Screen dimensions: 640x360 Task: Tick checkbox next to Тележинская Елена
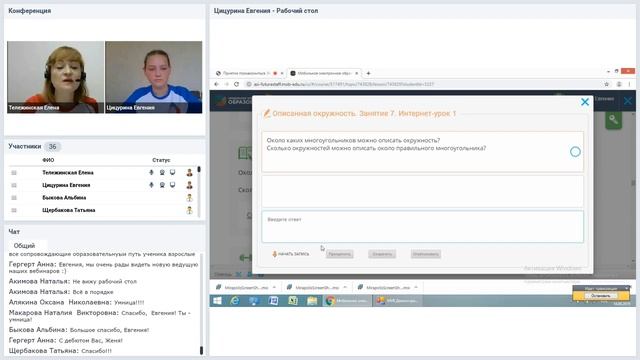(14, 173)
